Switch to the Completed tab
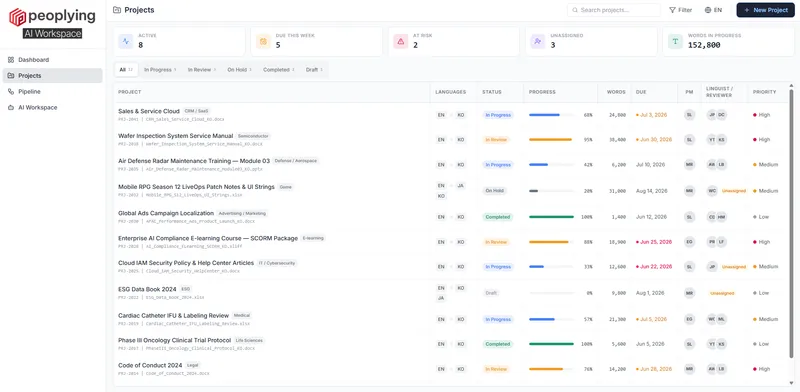The width and height of the screenshot is (800, 392). pos(279,69)
